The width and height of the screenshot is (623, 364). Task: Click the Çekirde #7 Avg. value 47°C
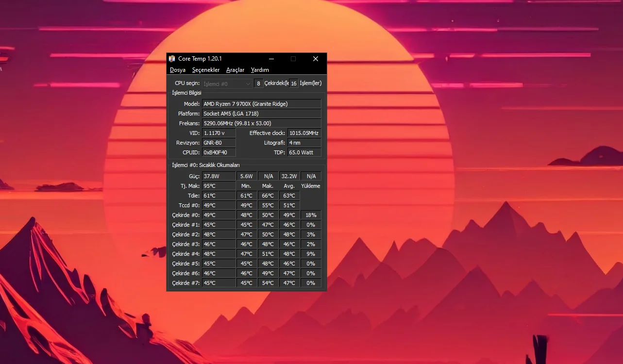pyautogui.click(x=289, y=283)
